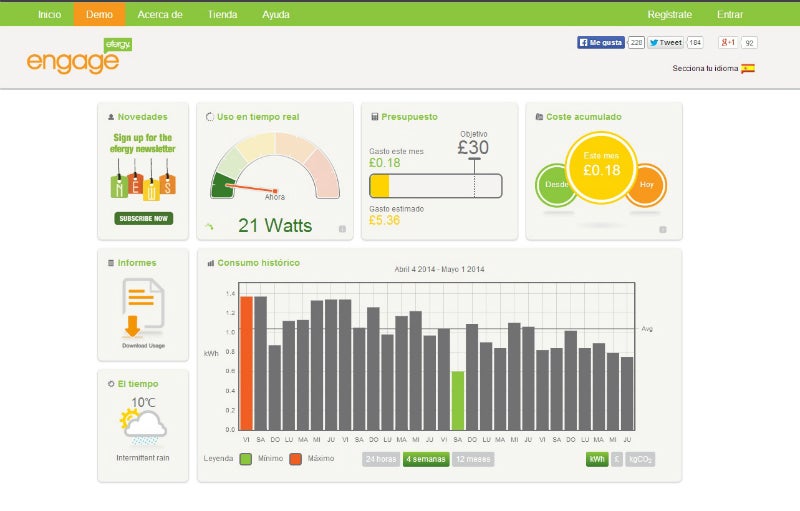Image resolution: width=800 pixels, height=511 pixels.
Task: Expand the small corner icon in real-time usage panel
Action: pyautogui.click(x=342, y=229)
